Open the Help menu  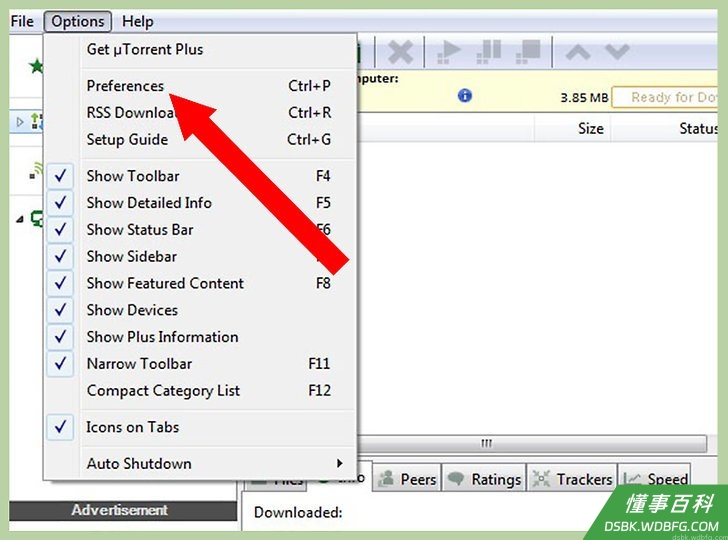tap(137, 21)
